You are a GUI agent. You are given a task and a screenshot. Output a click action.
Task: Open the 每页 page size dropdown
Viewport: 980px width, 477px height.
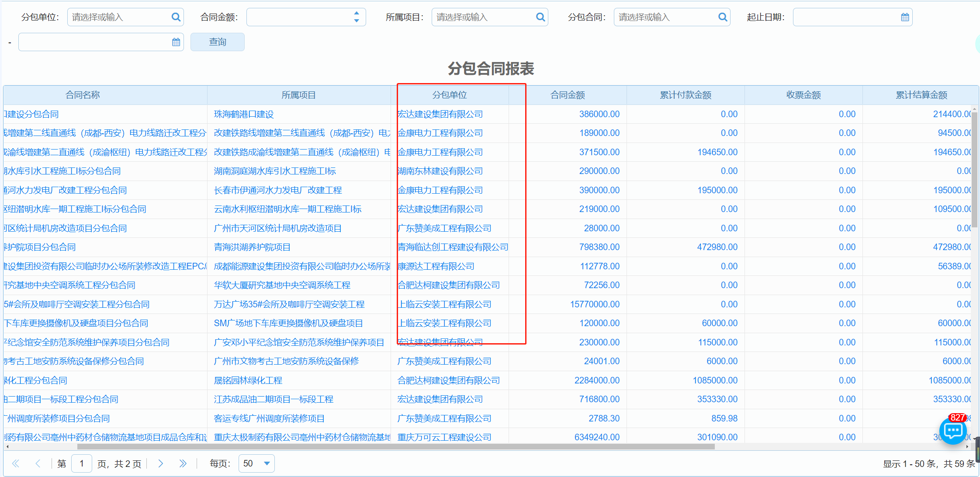[267, 463]
